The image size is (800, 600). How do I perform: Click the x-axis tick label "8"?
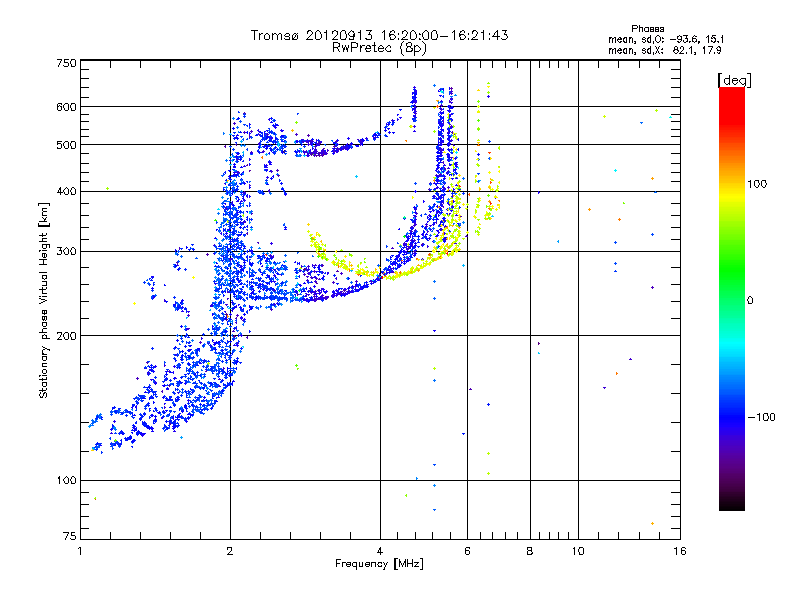click(530, 551)
